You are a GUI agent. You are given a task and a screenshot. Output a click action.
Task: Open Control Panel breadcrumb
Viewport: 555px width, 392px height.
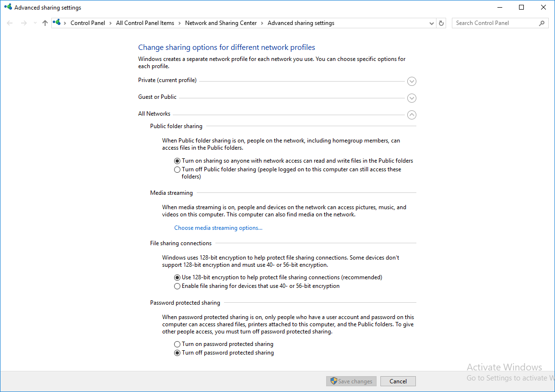88,23
